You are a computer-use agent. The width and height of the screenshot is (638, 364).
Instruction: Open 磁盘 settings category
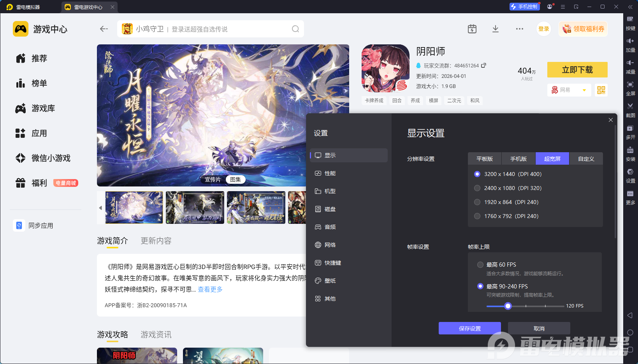pos(349,209)
